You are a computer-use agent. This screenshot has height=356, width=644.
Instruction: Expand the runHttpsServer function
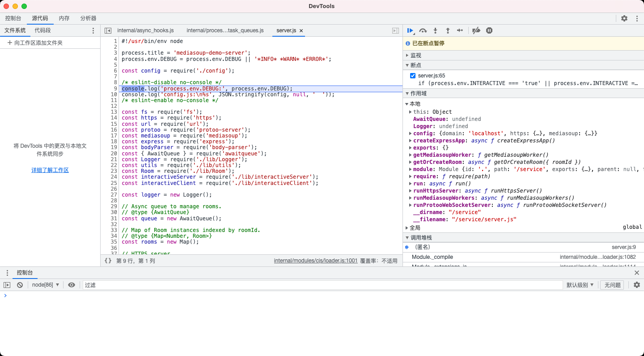tap(411, 191)
